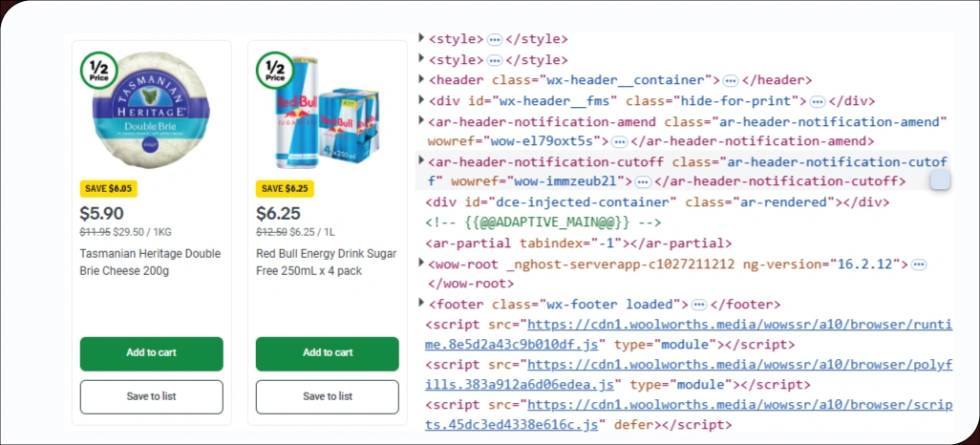Viewport: 980px width, 445px height.
Task: Save the Red Bull pack to list
Action: point(327,396)
